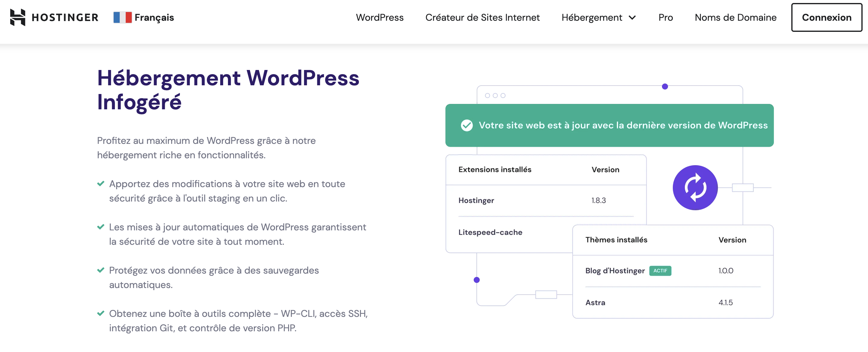Viewport: 868px width, 352px height.
Task: Expand the Hébergement dropdown chevron
Action: tap(632, 17)
